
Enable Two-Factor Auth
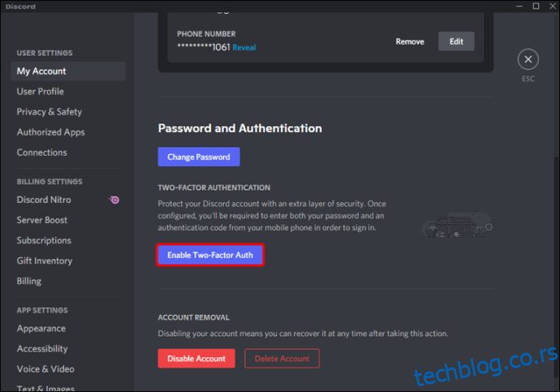pos(210,255)
